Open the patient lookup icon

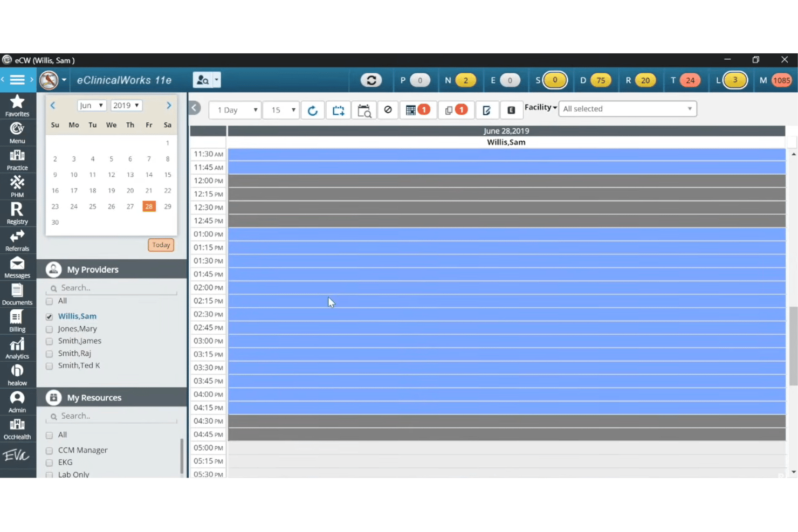click(203, 80)
